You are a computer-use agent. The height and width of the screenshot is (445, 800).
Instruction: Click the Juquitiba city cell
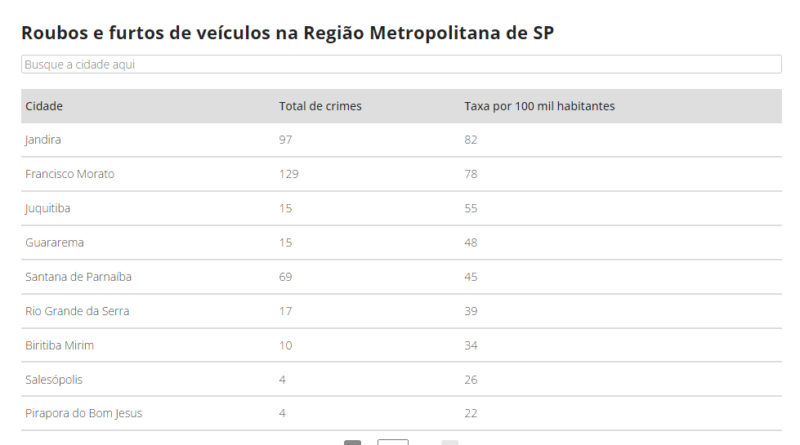pyautogui.click(x=48, y=208)
